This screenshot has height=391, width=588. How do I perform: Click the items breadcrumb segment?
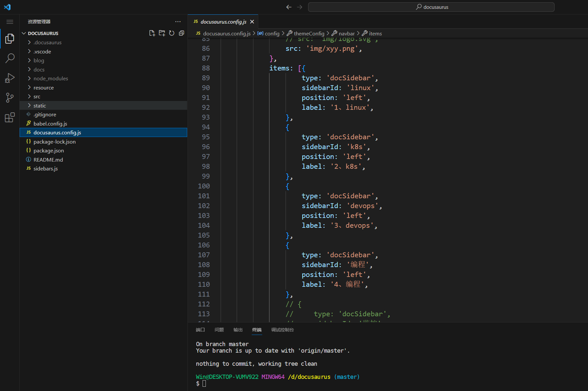372,33
